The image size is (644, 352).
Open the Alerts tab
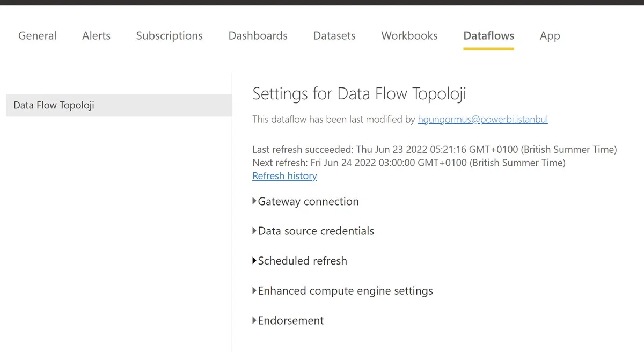point(96,36)
